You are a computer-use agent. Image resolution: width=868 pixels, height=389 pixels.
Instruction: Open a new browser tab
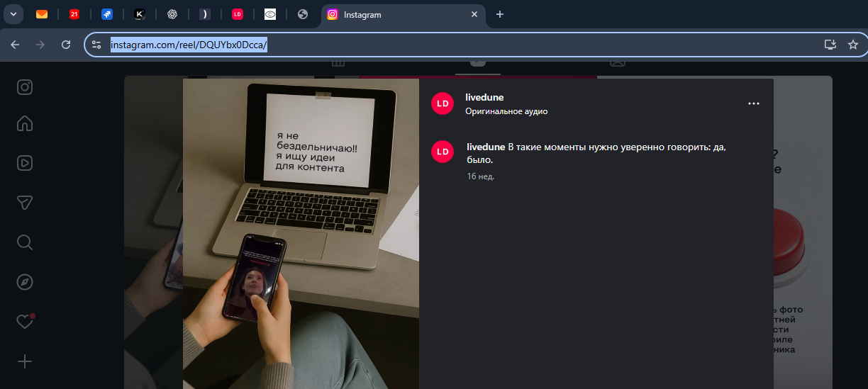tap(500, 14)
